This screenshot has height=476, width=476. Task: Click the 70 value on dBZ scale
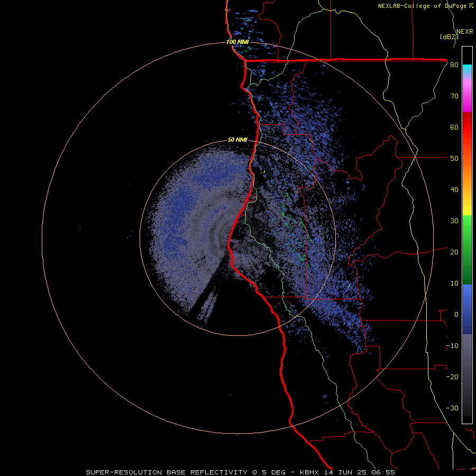pos(454,96)
